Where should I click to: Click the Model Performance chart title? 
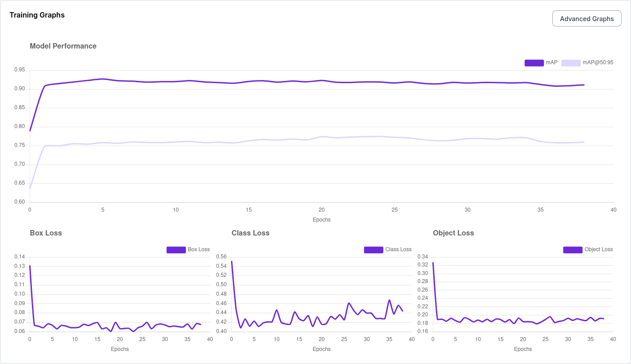63,46
